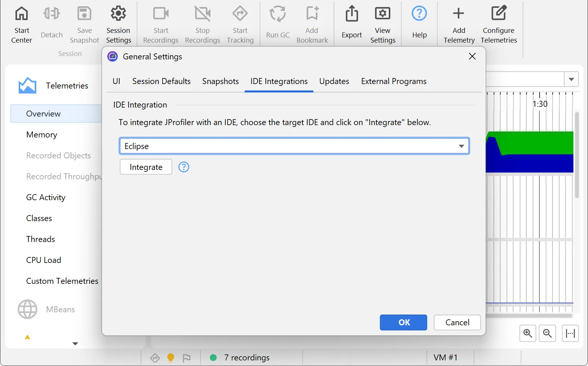Click the down arrow below sidebar sections
Screen dimensions: 588x366
coord(75,344)
